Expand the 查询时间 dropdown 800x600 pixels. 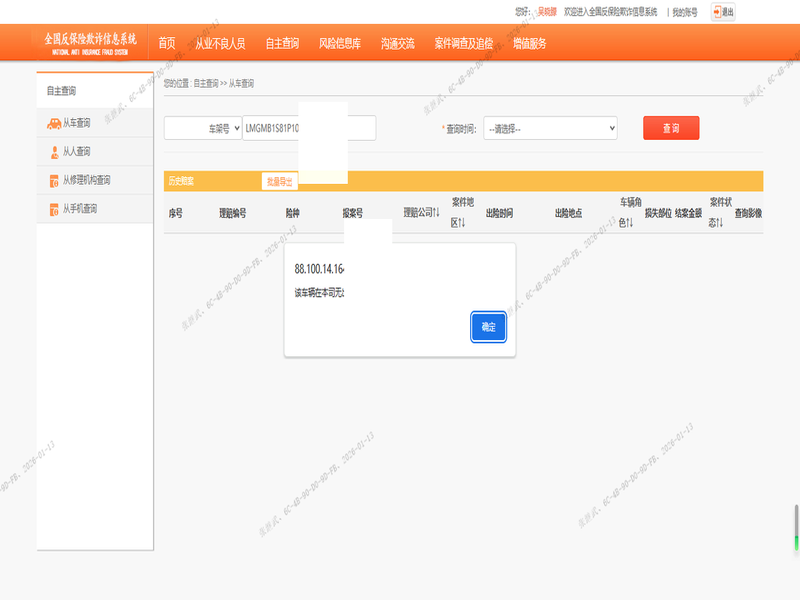click(x=550, y=129)
